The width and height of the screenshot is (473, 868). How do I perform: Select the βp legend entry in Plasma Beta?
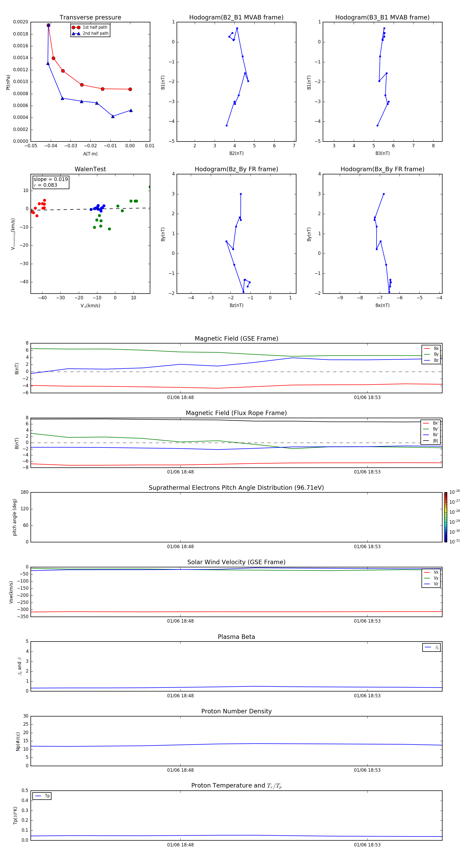(431, 647)
